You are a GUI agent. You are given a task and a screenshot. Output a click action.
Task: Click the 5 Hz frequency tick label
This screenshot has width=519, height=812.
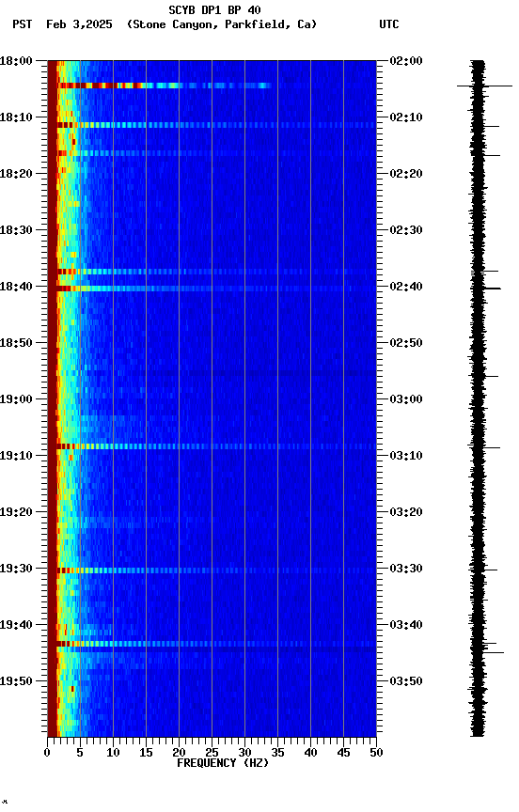tap(80, 753)
